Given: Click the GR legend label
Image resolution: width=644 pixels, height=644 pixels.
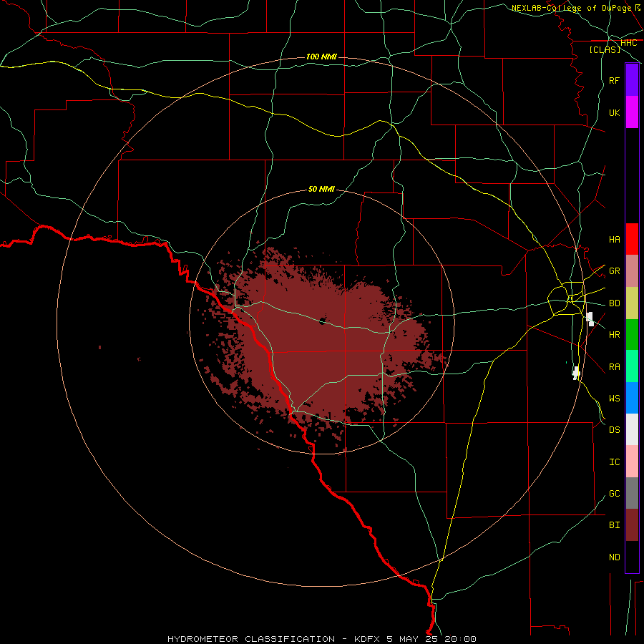Looking at the screenshot, I should pyautogui.click(x=614, y=271).
